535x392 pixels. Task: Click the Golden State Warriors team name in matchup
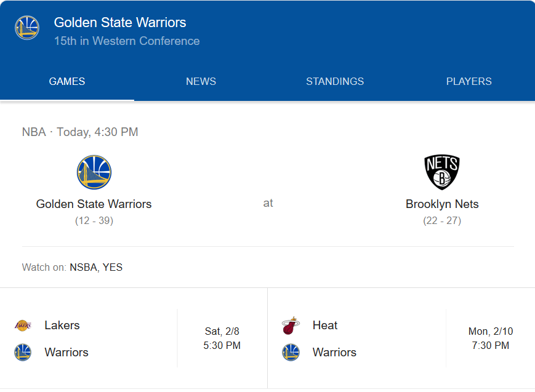click(94, 204)
